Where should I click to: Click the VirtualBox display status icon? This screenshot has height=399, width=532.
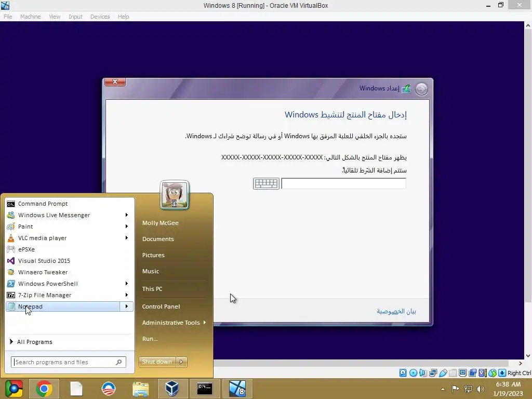462,373
